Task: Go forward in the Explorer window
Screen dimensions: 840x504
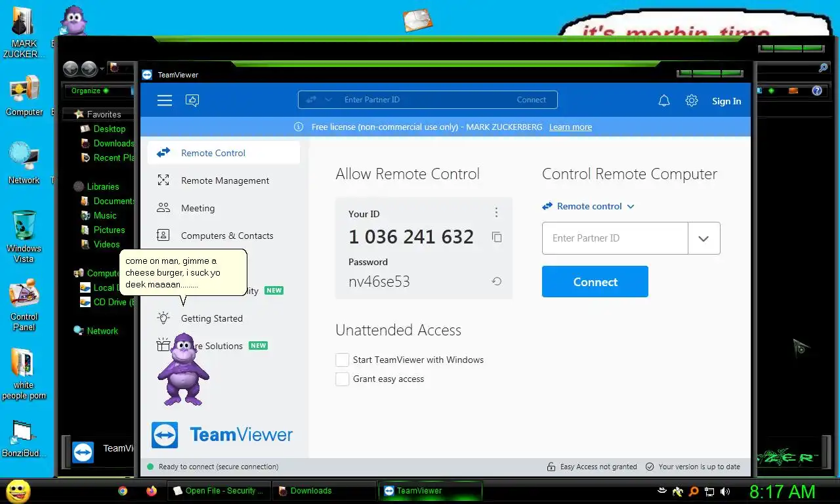Action: (89, 68)
